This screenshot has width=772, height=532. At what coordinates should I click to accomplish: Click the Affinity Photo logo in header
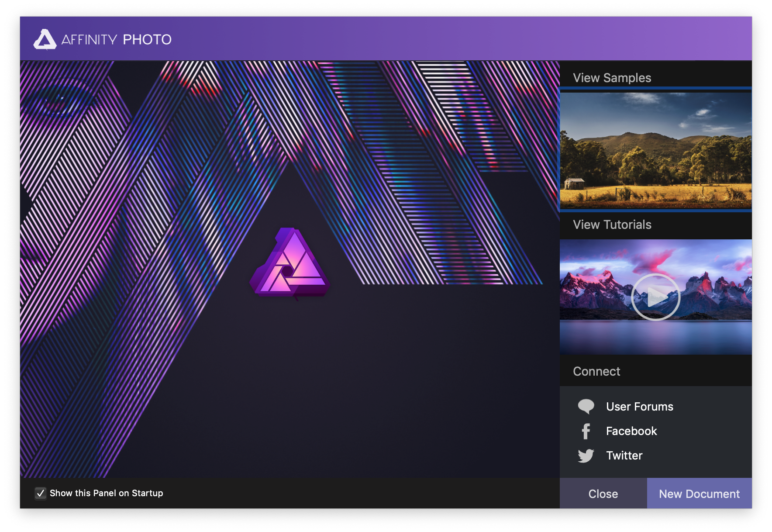(x=45, y=39)
